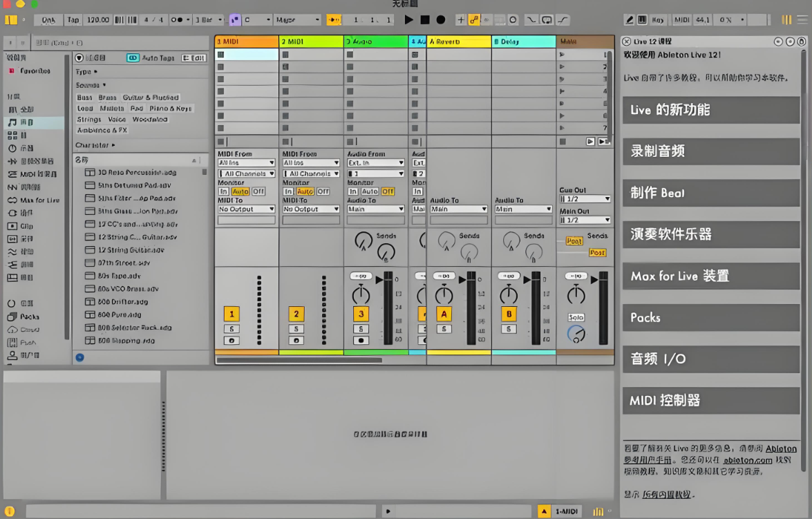This screenshot has height=519, width=812.
Task: Toggle track 3 Audio activator button
Action: (361, 314)
